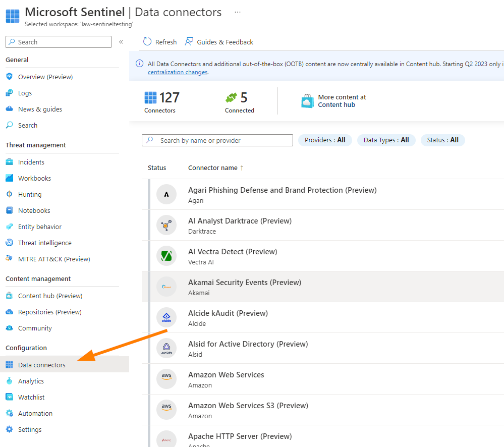This screenshot has width=504, height=447.
Task: Select the Agari connector logo
Action: (166, 194)
